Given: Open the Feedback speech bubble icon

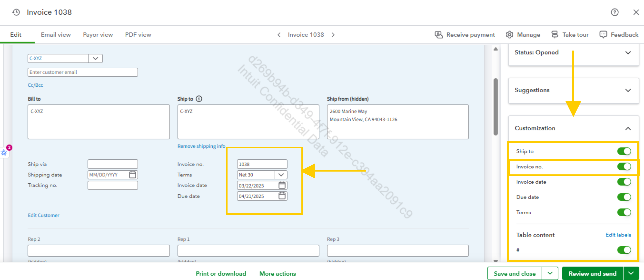Looking at the screenshot, I should tap(603, 35).
